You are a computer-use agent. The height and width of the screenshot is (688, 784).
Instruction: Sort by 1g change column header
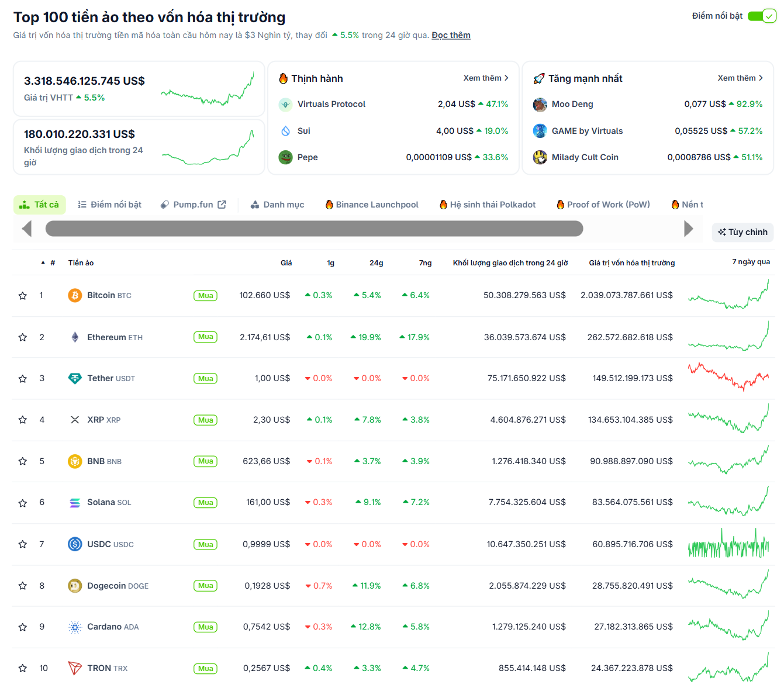click(330, 263)
